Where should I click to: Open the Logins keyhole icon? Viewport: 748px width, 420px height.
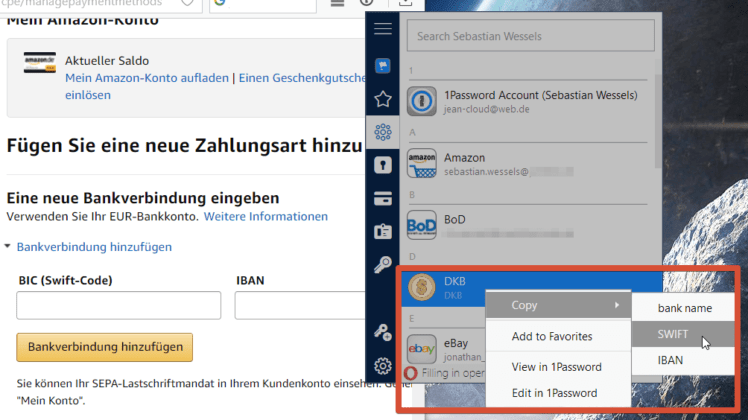[383, 165]
